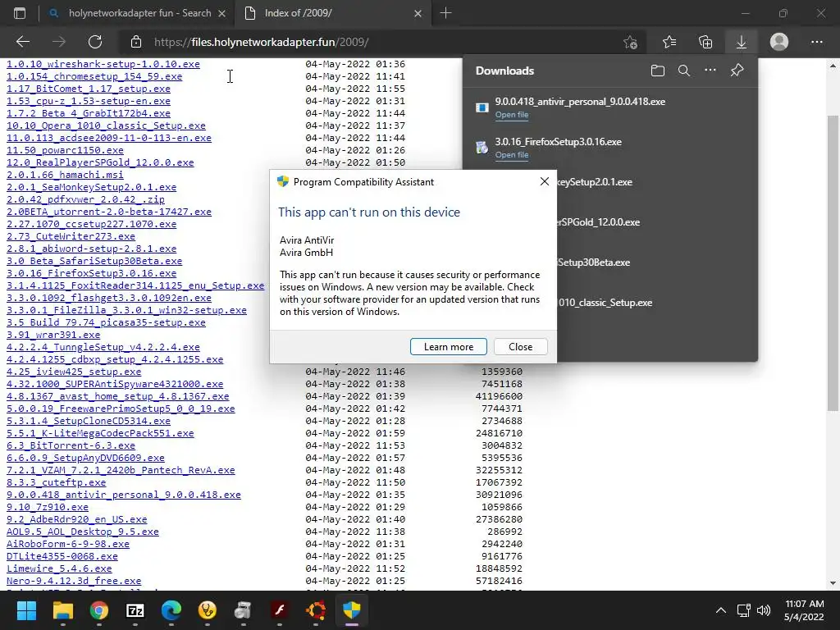Click the address bar URL field

[375, 42]
